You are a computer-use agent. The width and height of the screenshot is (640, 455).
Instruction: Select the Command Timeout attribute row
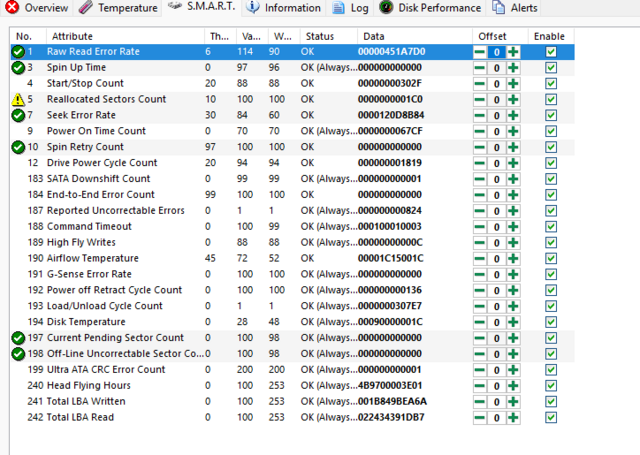point(292,226)
